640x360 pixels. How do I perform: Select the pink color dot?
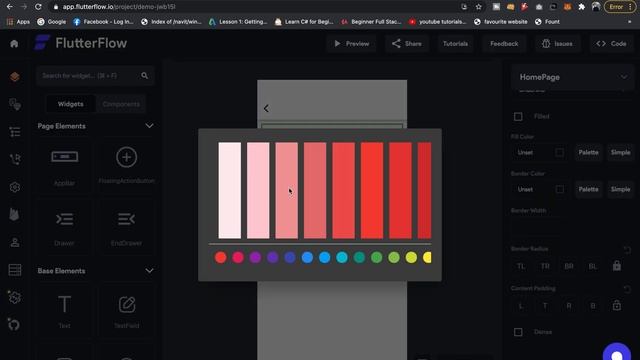pyautogui.click(x=238, y=258)
